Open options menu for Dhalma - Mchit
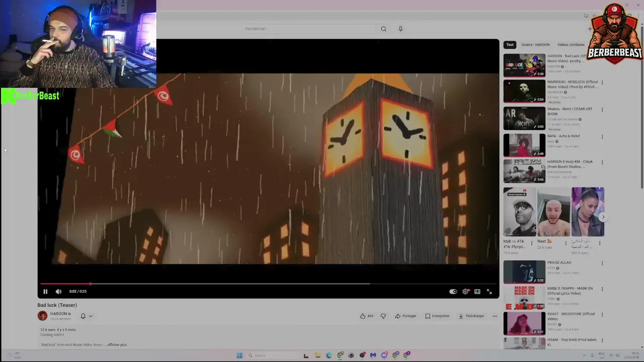Screen dimensions: 644x362 [602, 110]
